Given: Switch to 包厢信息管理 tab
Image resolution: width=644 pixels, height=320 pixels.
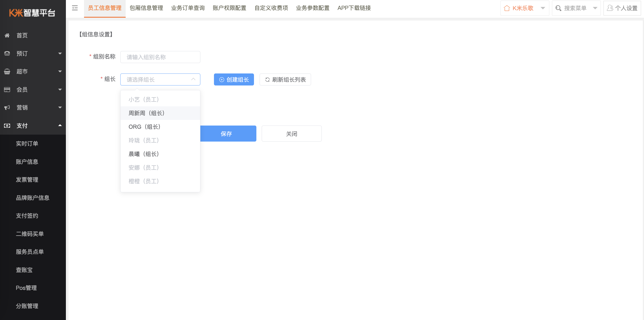Looking at the screenshot, I should (x=146, y=8).
